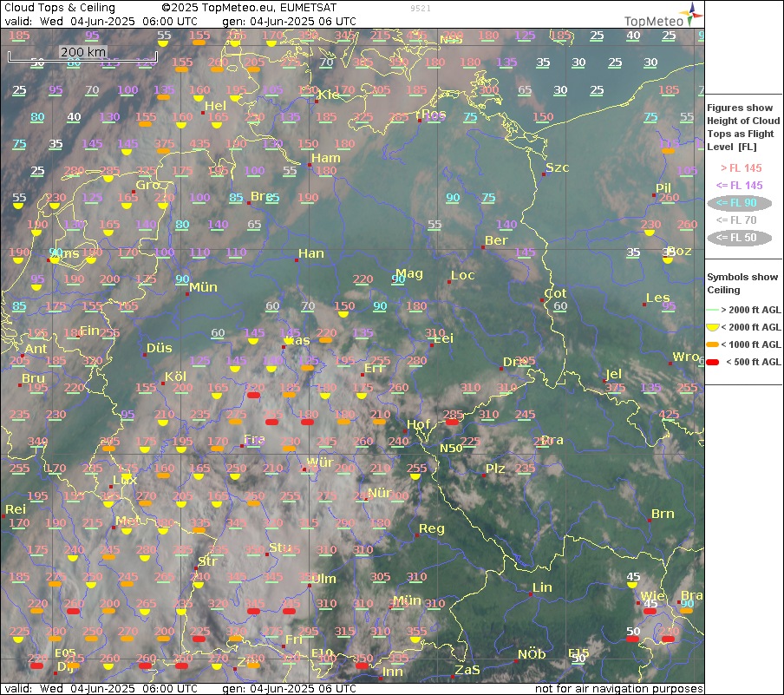Select the '<= FL 145' legend color entry
The width and height of the screenshot is (784, 695).
click(739, 185)
